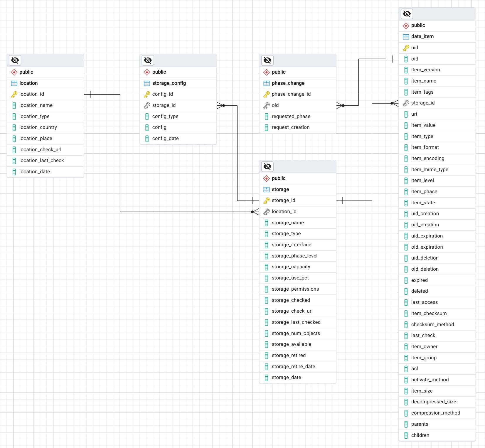This screenshot has height=448, width=485.
Task: Select the compression_method column row
Action: point(435,413)
